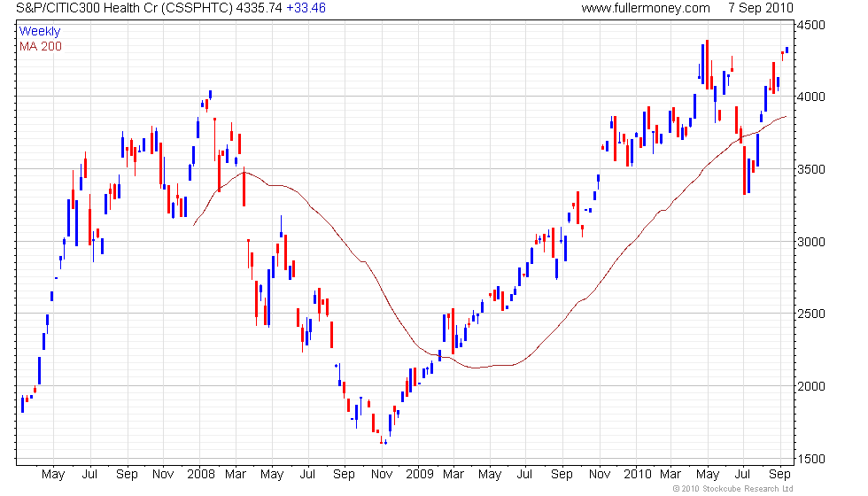868x496 pixels.
Task: Select the 'Weekly' legend label
Action: point(40,32)
